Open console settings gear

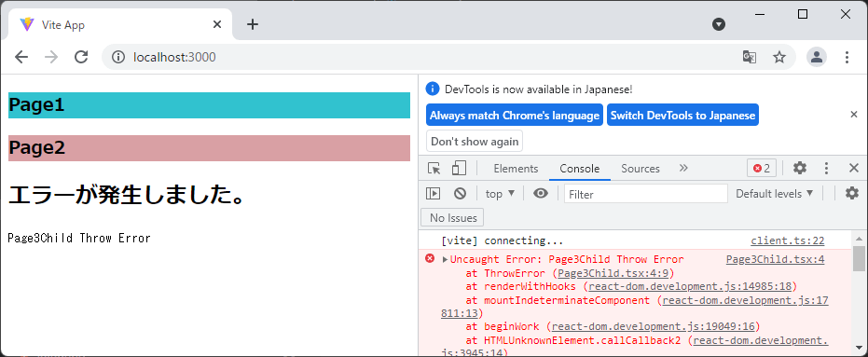point(851,193)
